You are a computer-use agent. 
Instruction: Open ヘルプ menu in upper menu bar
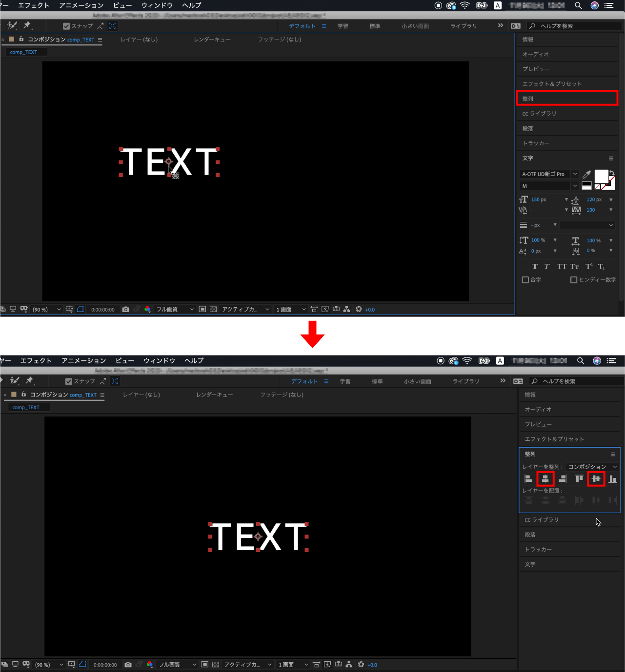[x=192, y=5]
